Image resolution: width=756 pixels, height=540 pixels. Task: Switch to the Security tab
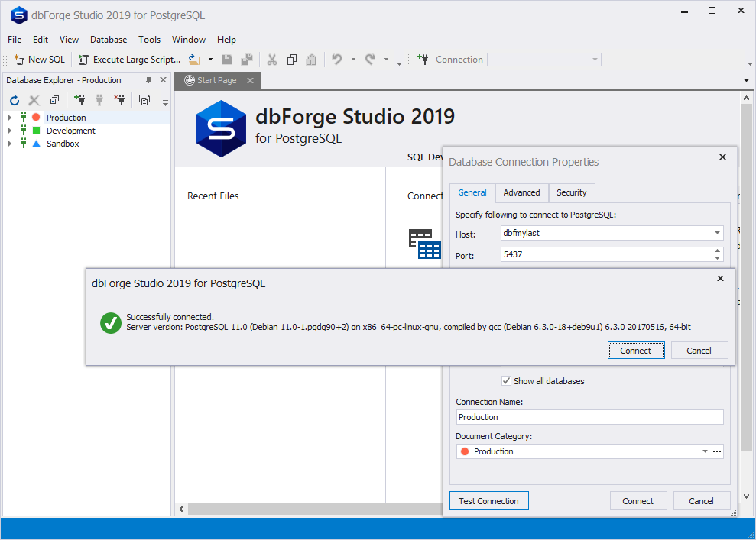pos(571,192)
